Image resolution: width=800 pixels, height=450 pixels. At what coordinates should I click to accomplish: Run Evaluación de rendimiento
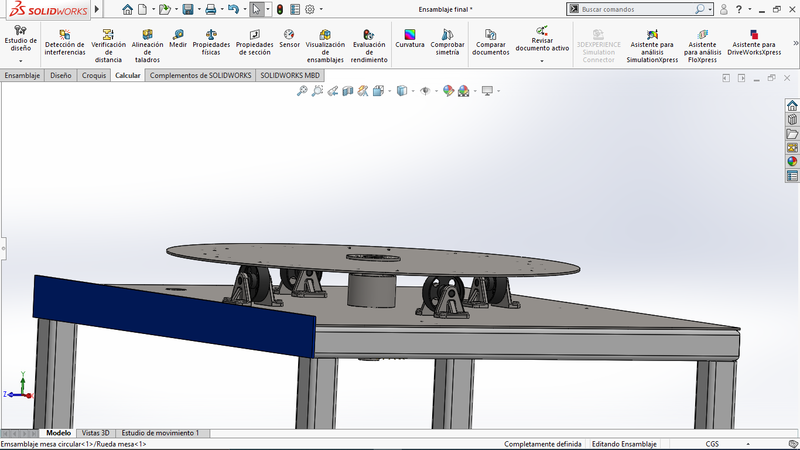click(x=369, y=46)
